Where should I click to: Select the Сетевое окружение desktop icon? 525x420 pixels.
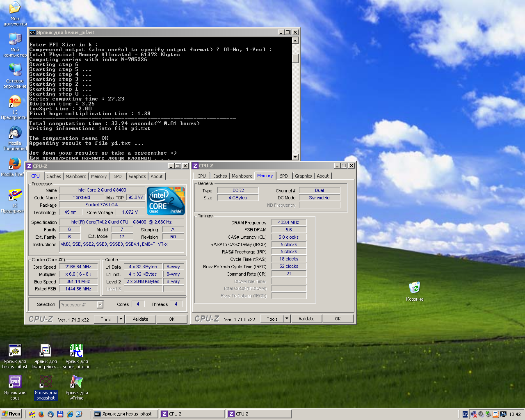pyautogui.click(x=15, y=76)
